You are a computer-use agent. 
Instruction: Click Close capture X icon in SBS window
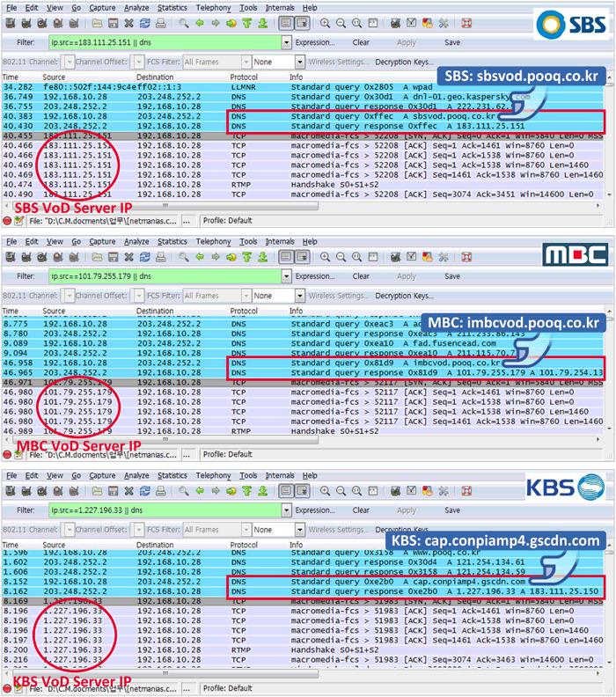tap(128, 23)
